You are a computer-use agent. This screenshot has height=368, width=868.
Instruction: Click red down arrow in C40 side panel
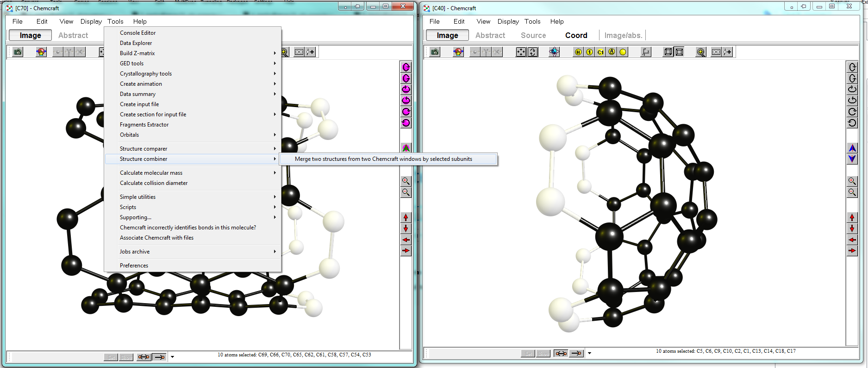tap(852, 228)
